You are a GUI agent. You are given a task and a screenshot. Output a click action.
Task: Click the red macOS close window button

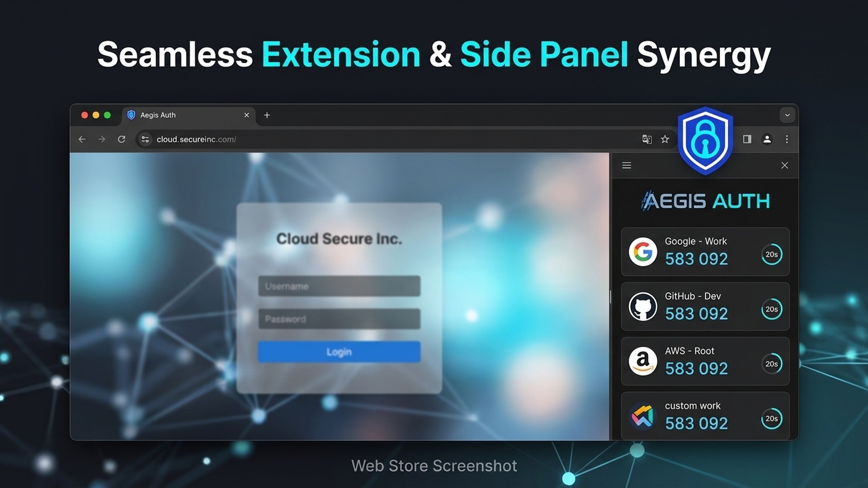[85, 115]
